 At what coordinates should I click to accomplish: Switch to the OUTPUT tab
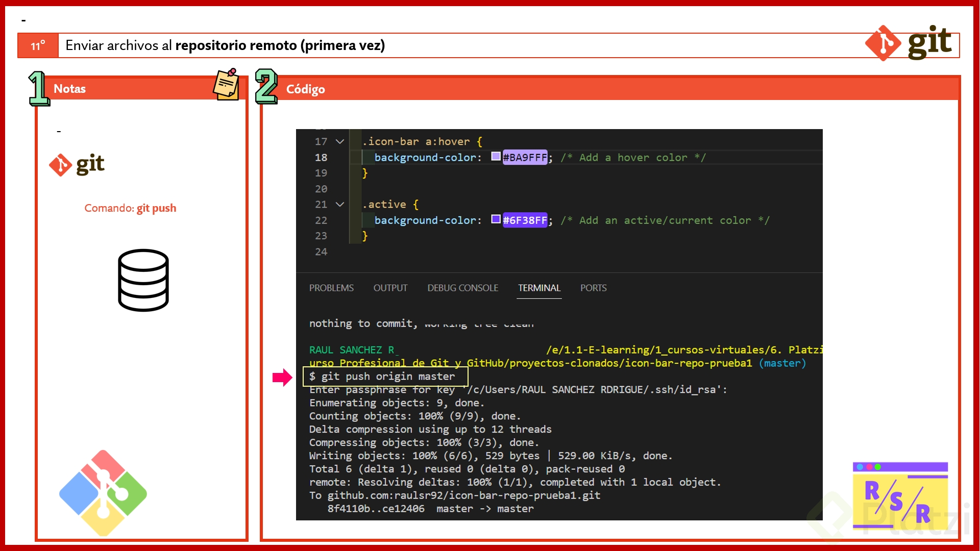[x=390, y=288]
